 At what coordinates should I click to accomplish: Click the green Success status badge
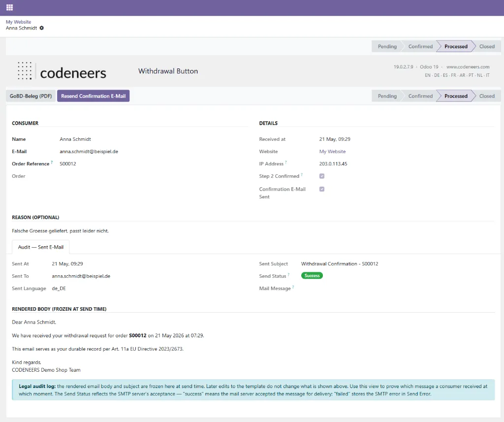[312, 276]
